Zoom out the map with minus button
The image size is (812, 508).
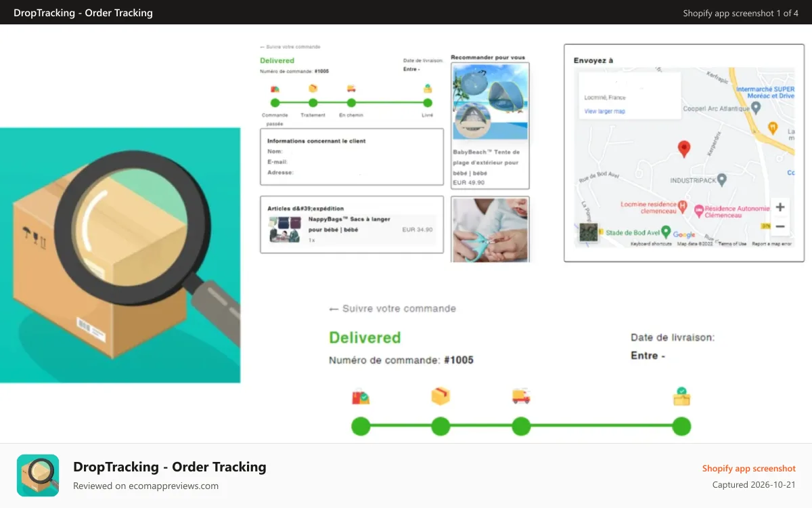click(x=780, y=226)
